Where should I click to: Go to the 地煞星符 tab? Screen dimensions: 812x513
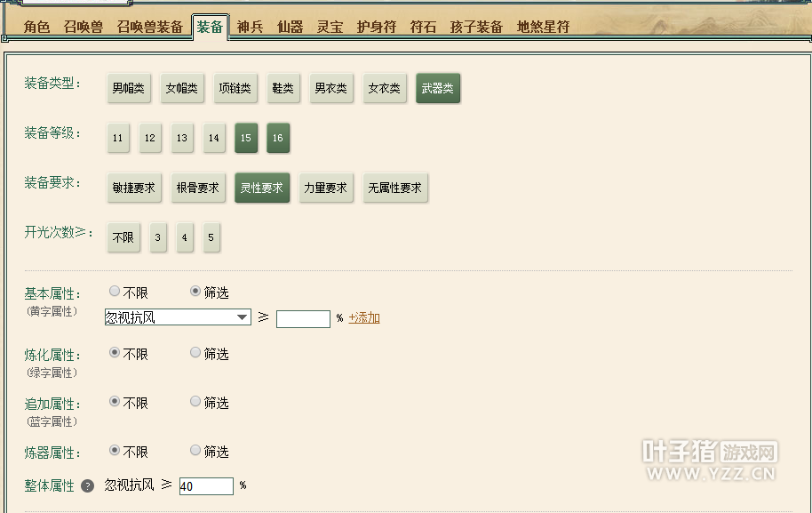543,27
